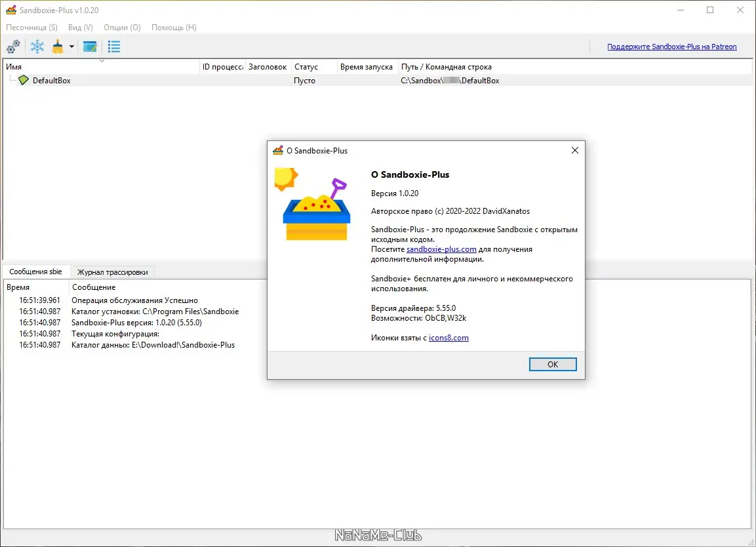Click 'Версия 1.0.20' text in About dialog
Screen dimensions: 756x547
point(395,193)
